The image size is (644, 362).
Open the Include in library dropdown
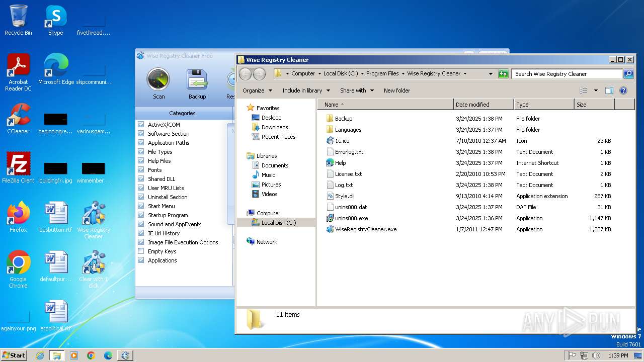306,90
